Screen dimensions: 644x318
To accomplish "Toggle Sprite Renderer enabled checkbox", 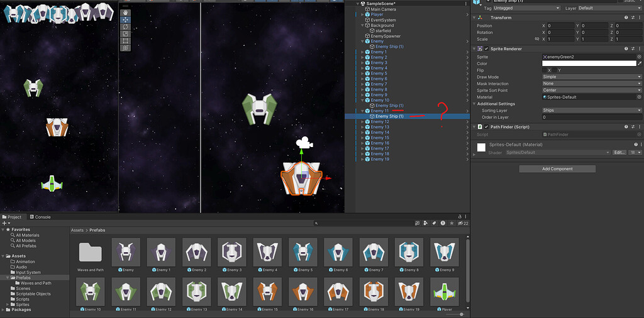I will (x=487, y=49).
